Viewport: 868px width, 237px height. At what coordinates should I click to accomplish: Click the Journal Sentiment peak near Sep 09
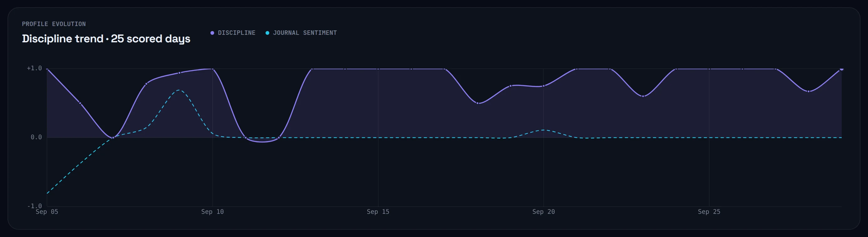pos(179,90)
